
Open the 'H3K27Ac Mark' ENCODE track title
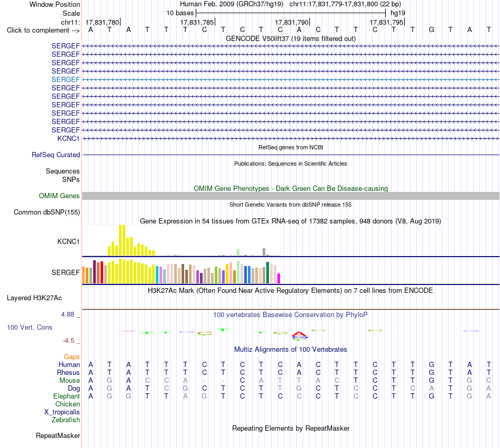pyautogui.click(x=291, y=291)
